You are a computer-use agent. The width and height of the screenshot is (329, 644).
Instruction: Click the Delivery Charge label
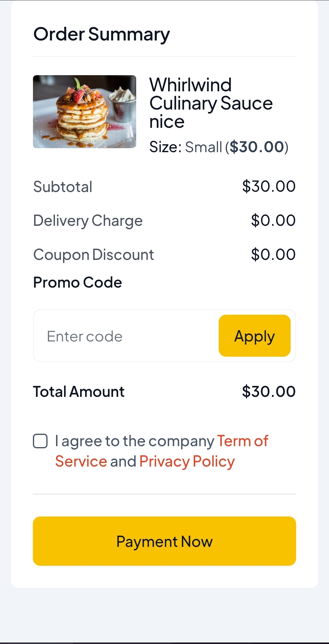coord(88,221)
